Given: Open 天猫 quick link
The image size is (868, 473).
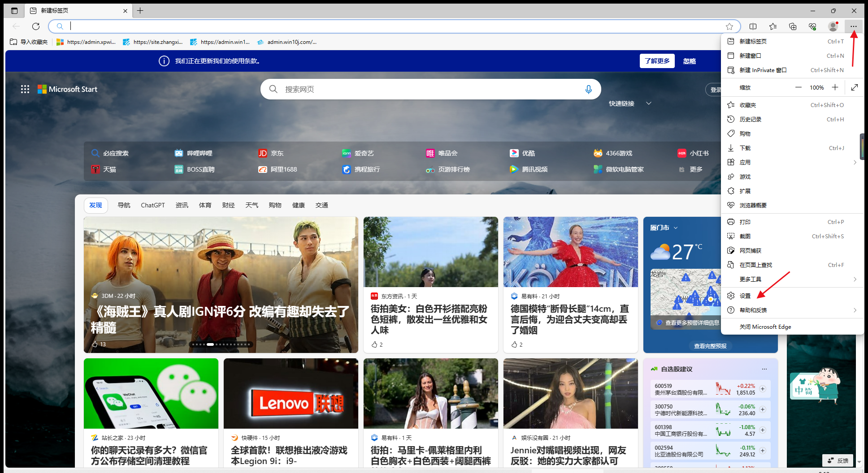Looking at the screenshot, I should tap(104, 169).
